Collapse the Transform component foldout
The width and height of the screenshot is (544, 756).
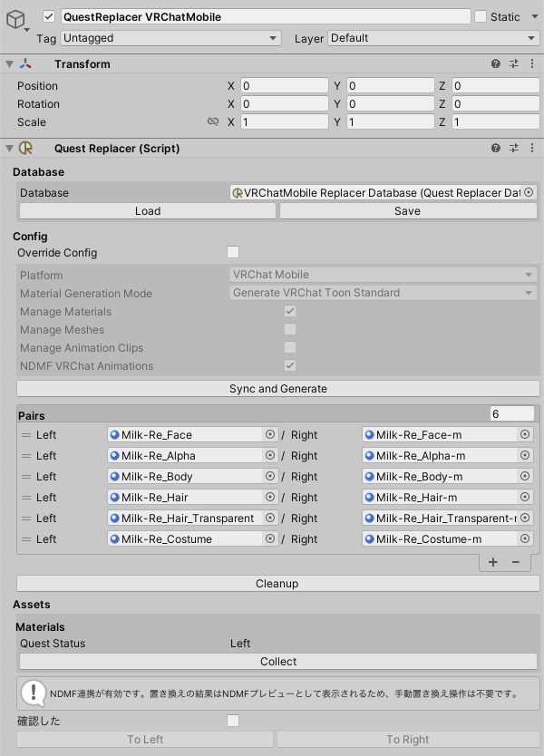[x=9, y=64]
